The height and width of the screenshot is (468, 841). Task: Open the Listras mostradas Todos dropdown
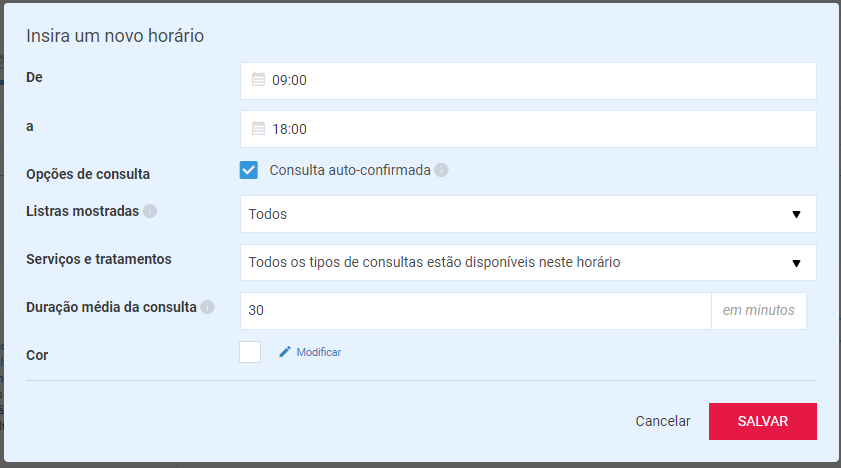click(x=528, y=214)
